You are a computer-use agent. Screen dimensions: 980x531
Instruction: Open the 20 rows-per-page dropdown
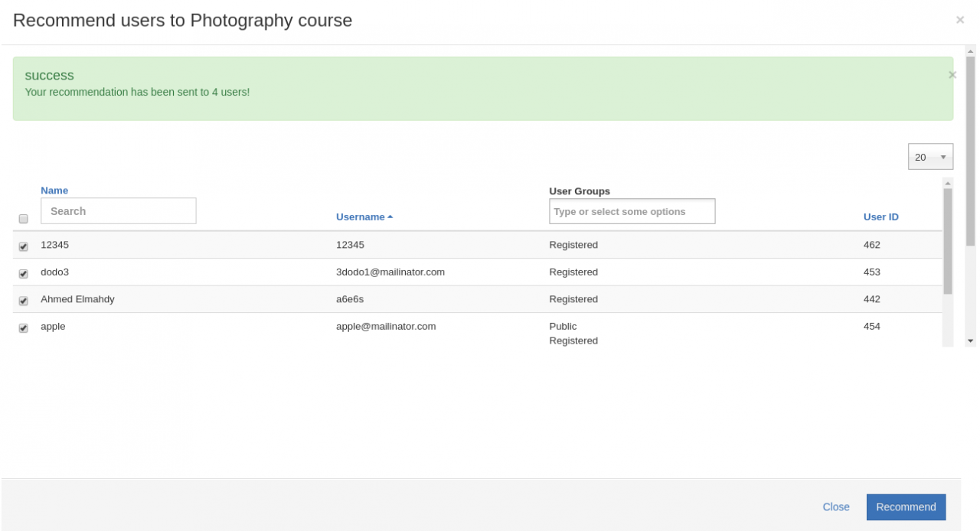click(930, 157)
